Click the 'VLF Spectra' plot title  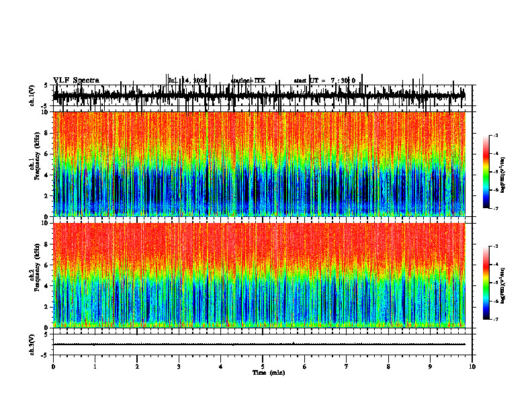pyautogui.click(x=76, y=81)
